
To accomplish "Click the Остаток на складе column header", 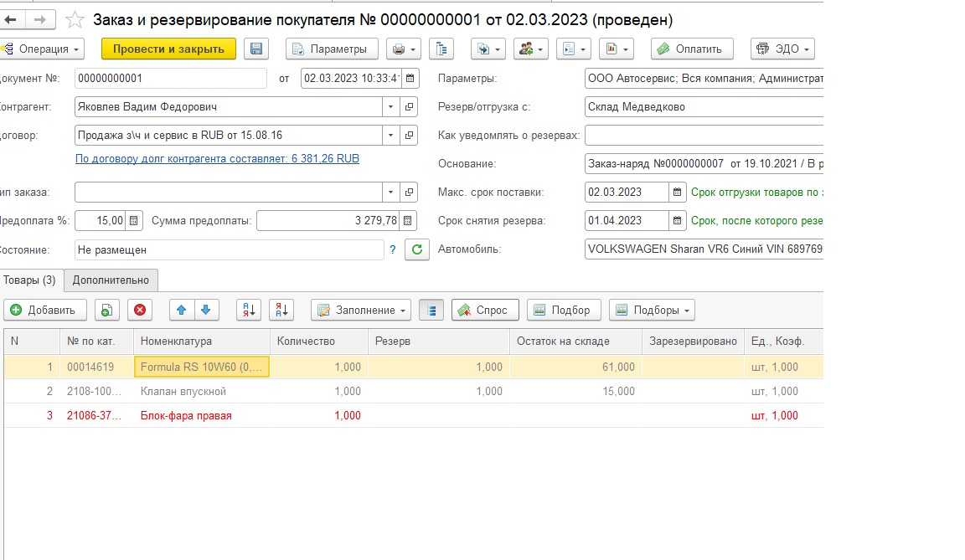I will [575, 342].
